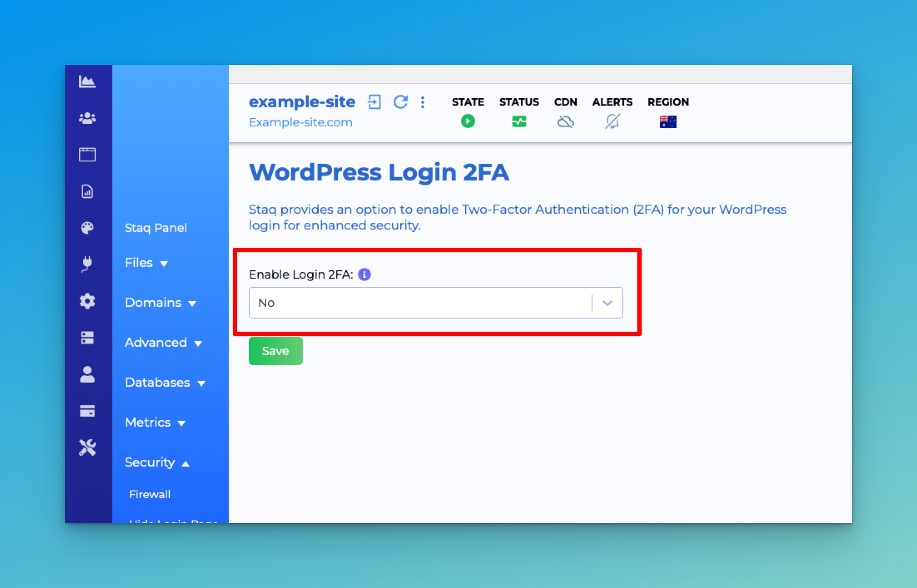Click the crossed-out cloud CDN icon
The height and width of the screenshot is (588, 917).
click(566, 122)
